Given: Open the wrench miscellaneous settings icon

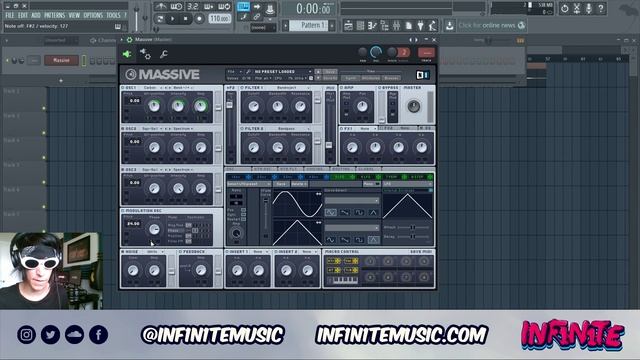Looking at the screenshot, I should (163, 54).
